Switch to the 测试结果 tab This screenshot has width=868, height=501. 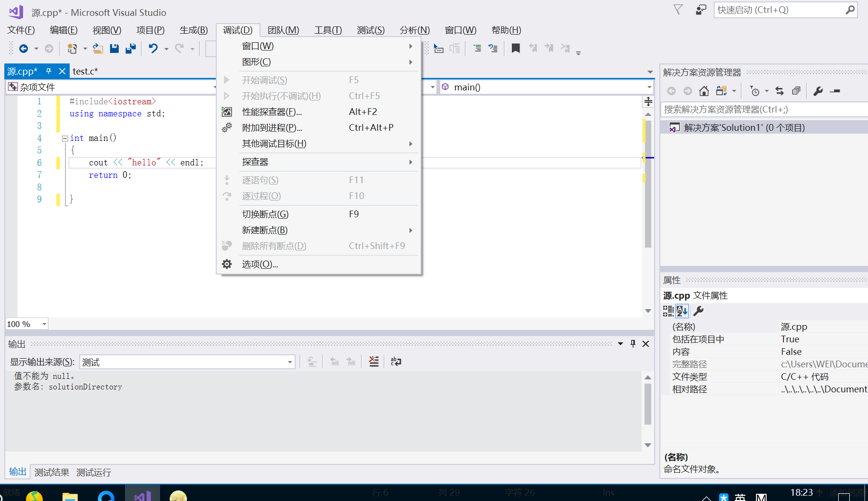[x=52, y=472]
